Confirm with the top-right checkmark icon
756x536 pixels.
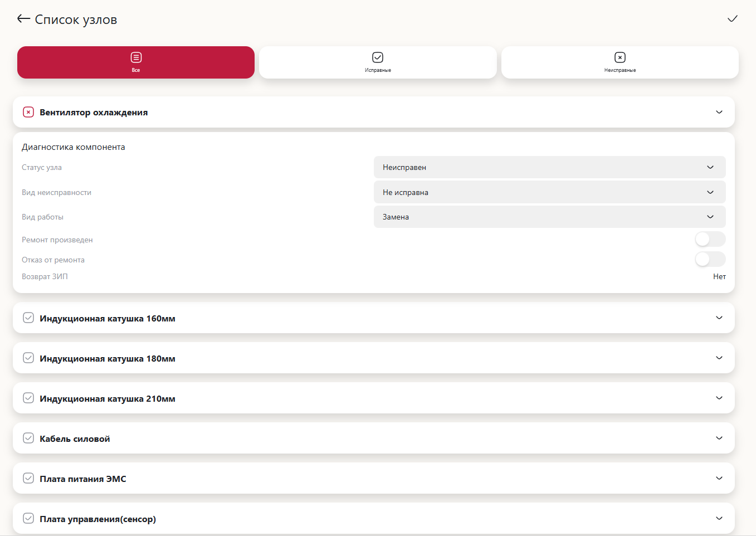(732, 19)
